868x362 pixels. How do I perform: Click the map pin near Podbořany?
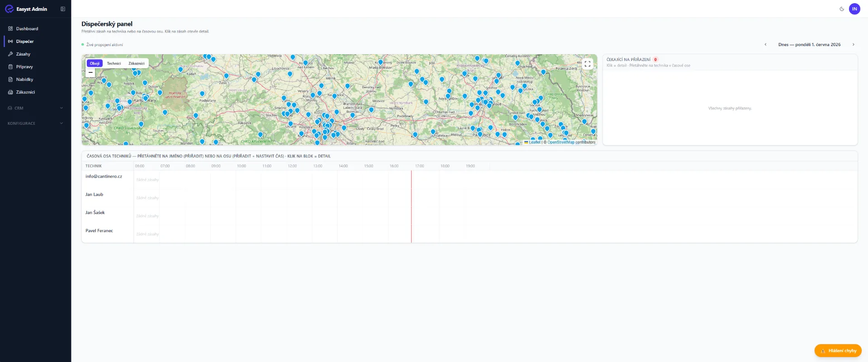(x=202, y=94)
